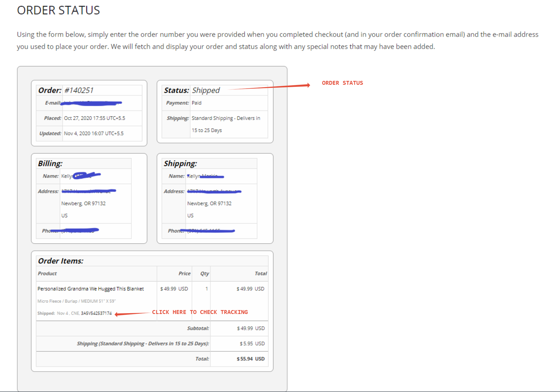Click the Paid payment value

pos(196,103)
